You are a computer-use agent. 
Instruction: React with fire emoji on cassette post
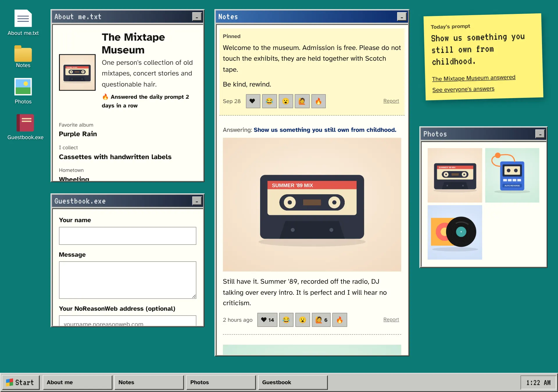click(x=340, y=320)
